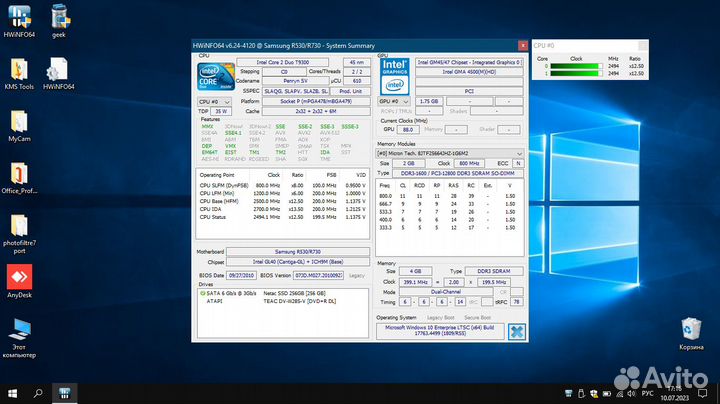Expand the GPU #0 selector dropdown
720x404 pixels.
point(393,101)
